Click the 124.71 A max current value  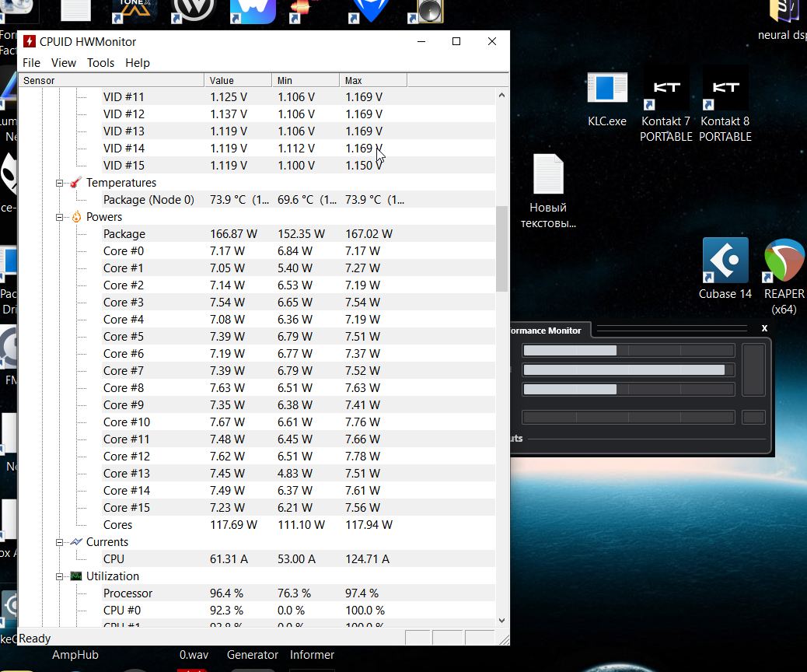[368, 558]
